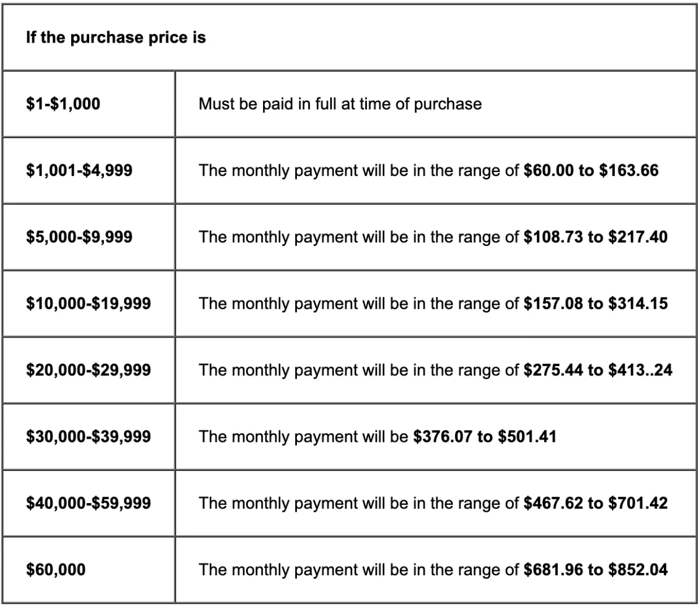
Task: Select the $10,000-$19,999 price range cell
Action: coord(89,304)
